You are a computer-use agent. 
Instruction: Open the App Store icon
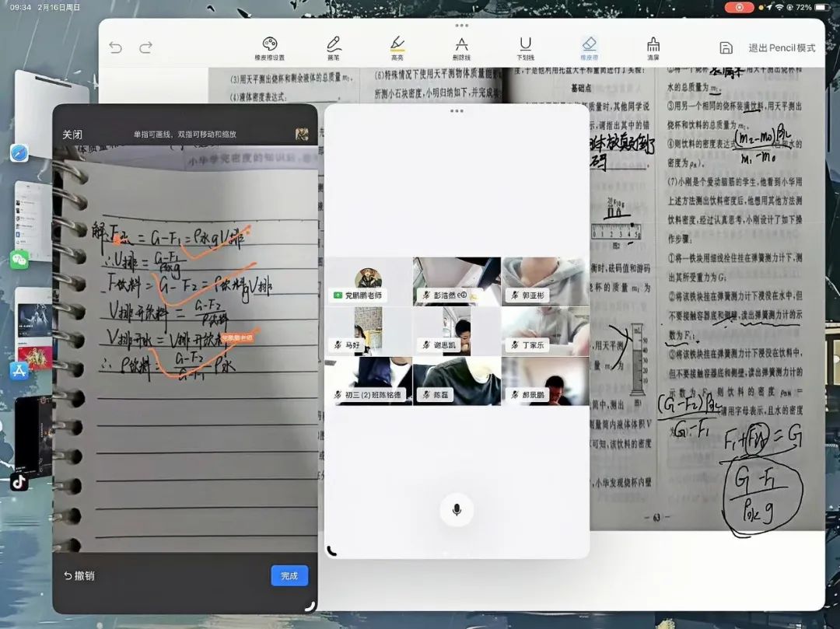click(19, 370)
